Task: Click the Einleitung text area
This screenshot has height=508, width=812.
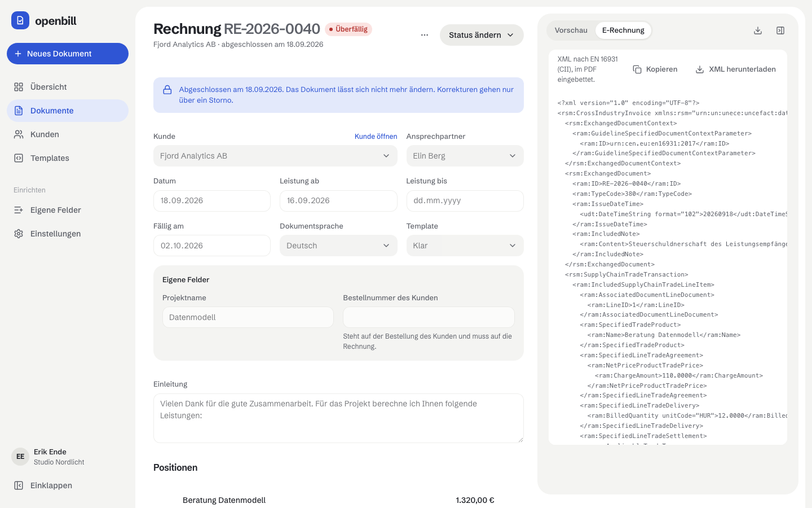Action: [338, 418]
